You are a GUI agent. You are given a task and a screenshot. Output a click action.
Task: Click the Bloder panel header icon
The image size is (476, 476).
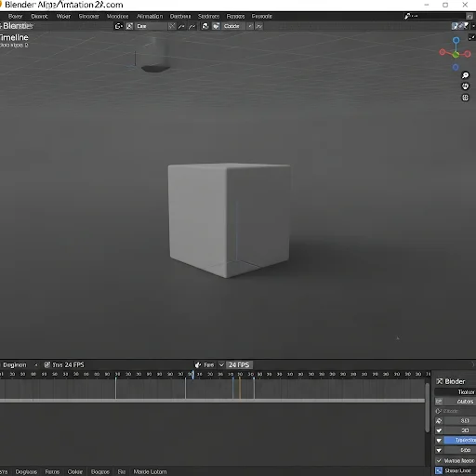click(439, 381)
